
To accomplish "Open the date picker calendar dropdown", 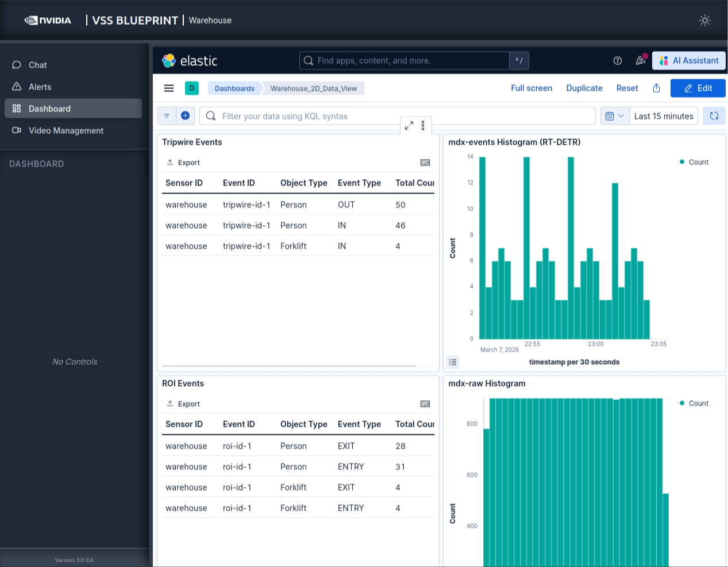I will 615,115.
